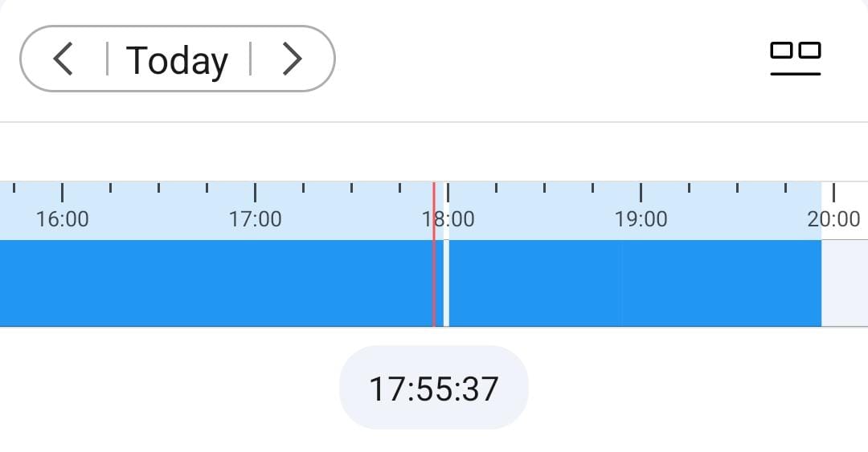Open the Today date picker
This screenshot has height=452, width=868.
tap(178, 60)
